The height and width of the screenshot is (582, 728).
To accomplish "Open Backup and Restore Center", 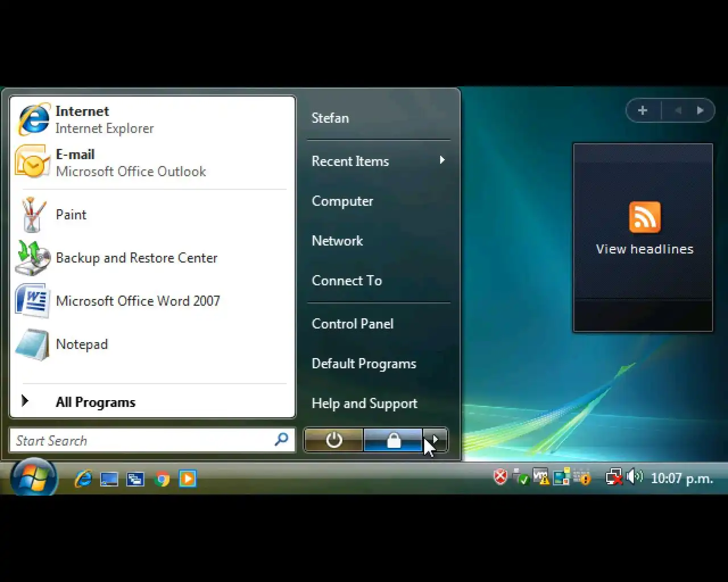I will [152, 258].
